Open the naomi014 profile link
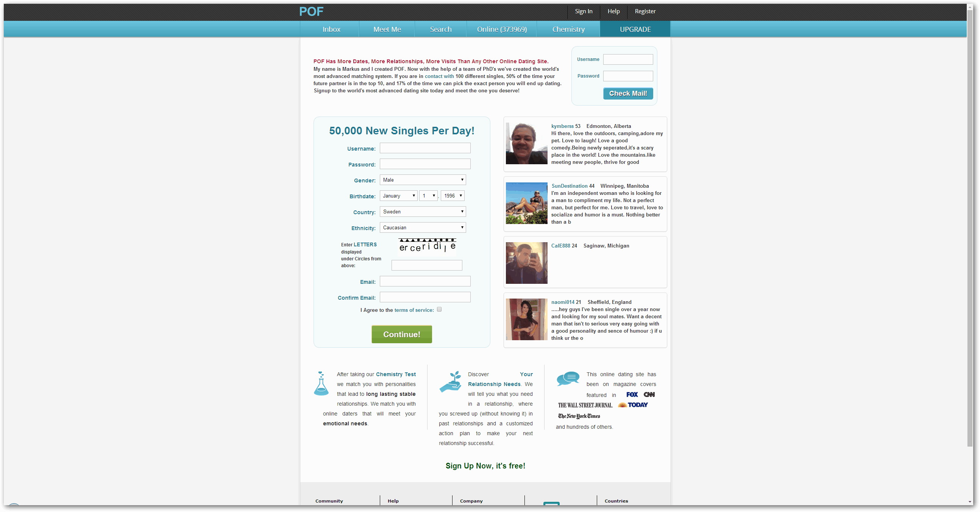This screenshot has height=512, width=980. point(563,302)
